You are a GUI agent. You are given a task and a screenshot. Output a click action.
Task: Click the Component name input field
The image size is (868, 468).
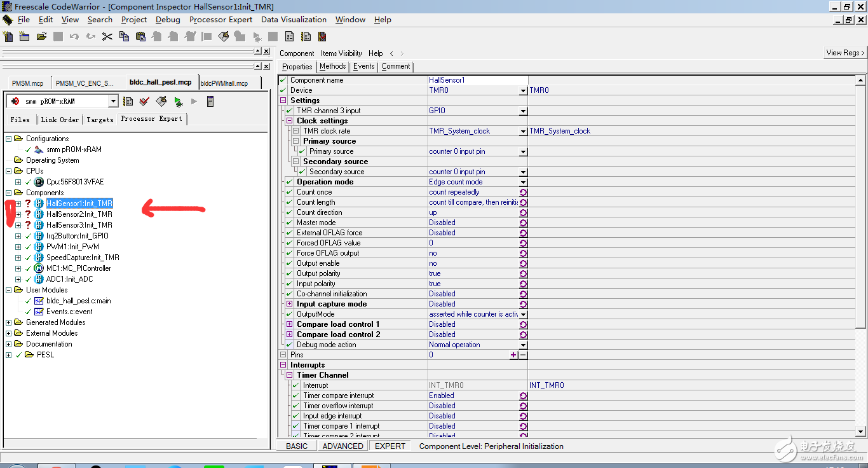[x=477, y=80]
